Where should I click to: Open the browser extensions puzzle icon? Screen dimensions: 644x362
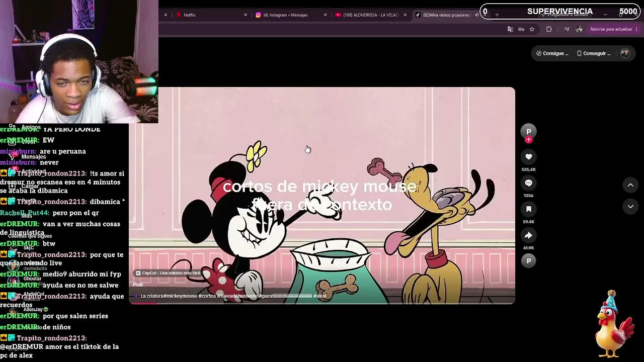point(549,29)
